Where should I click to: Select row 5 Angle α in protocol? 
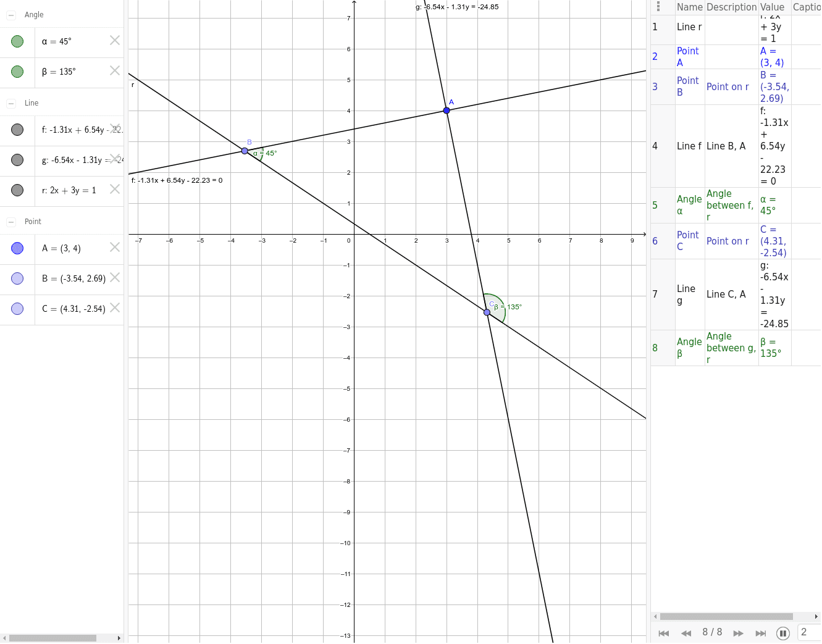736,206
